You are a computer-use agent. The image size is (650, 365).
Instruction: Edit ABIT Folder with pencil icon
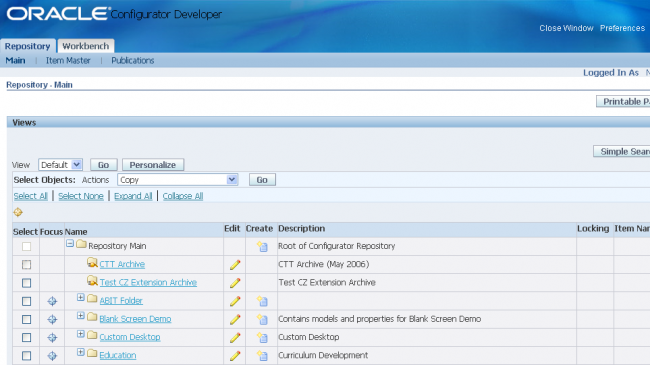tap(235, 301)
